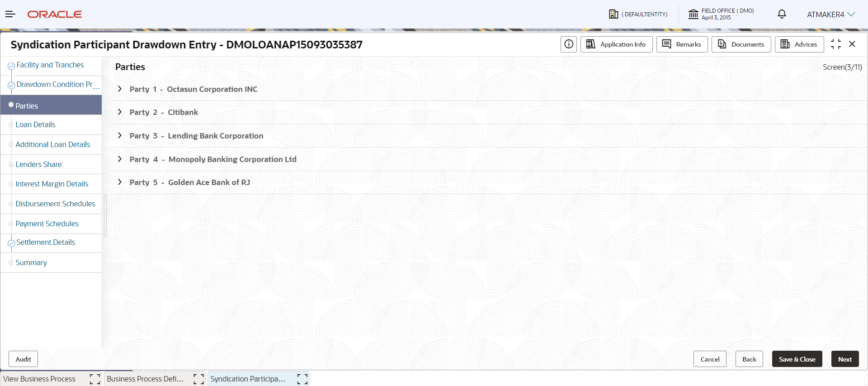Open the Documents panel
The image size is (868, 386).
(741, 44)
